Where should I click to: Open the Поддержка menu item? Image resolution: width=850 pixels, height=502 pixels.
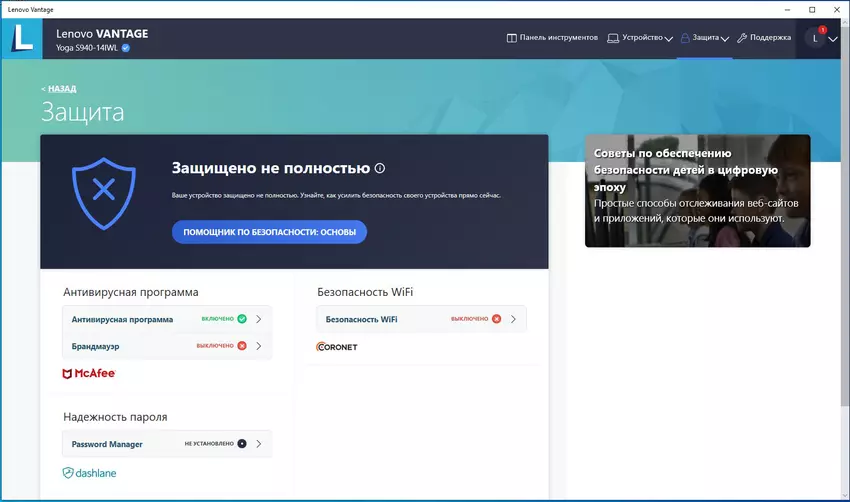764,38
